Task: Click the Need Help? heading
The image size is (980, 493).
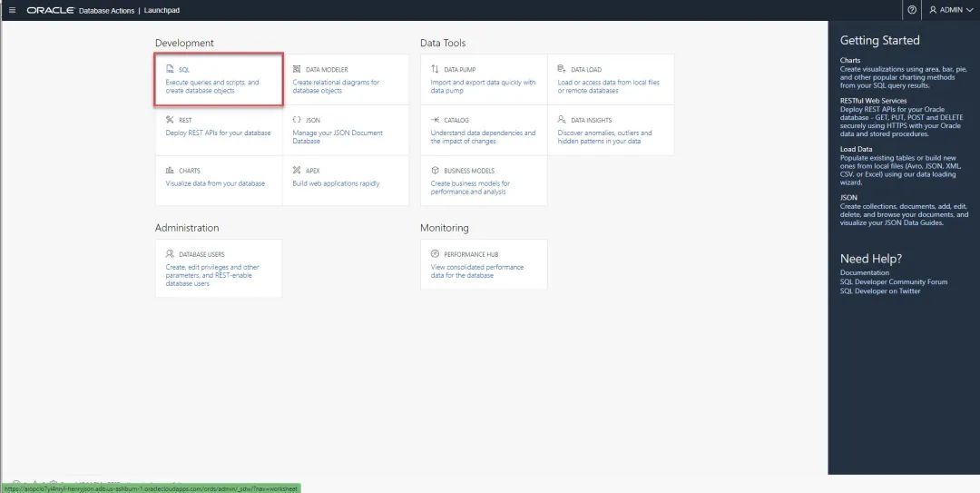Action: tap(870, 259)
